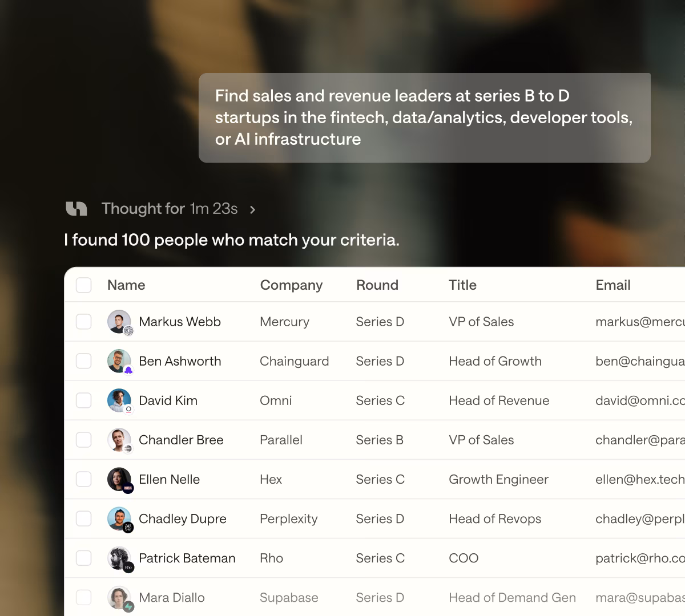
Task: Click the Thought for 1m 23s label
Action: click(x=170, y=209)
